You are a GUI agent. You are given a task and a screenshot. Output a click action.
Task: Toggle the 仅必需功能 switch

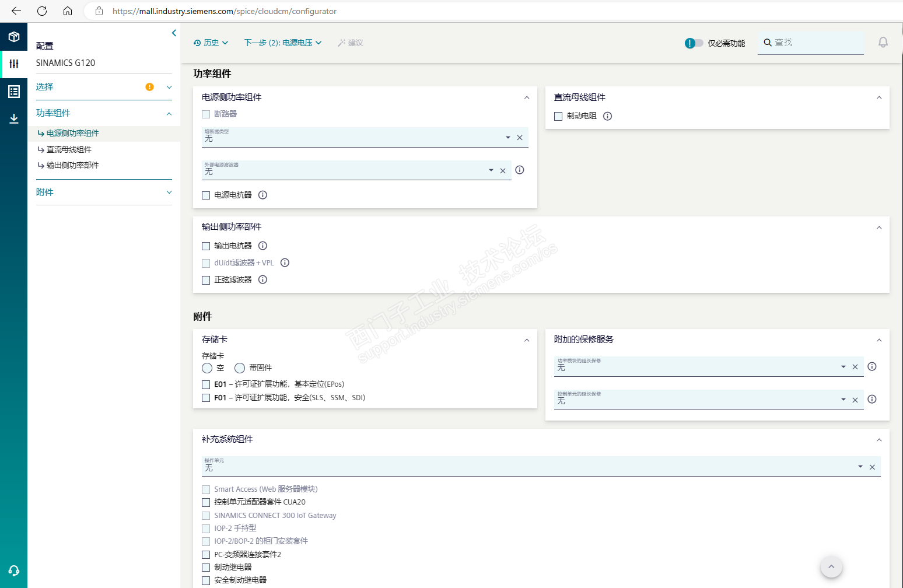[694, 43]
